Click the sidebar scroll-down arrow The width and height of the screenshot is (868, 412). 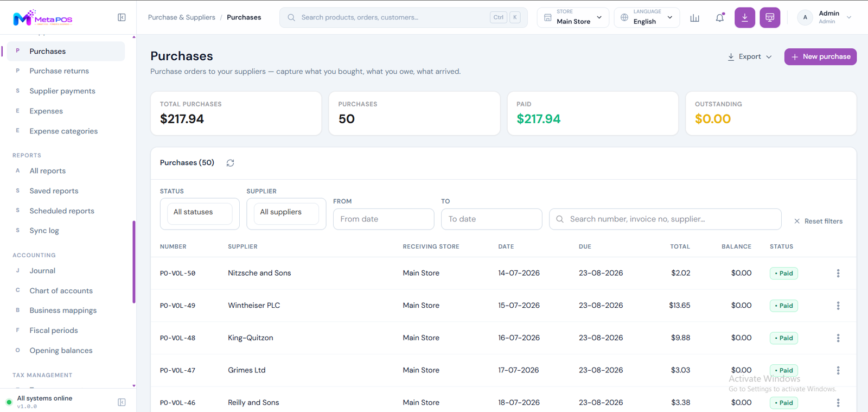coord(134,386)
